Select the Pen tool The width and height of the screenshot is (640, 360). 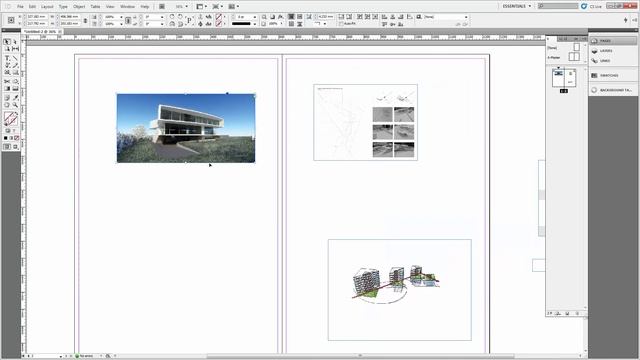[x=7, y=65]
